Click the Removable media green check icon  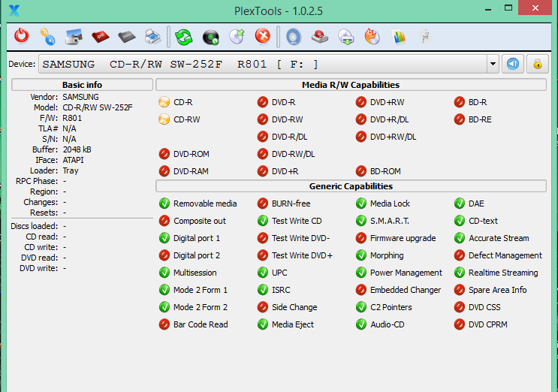[164, 204]
